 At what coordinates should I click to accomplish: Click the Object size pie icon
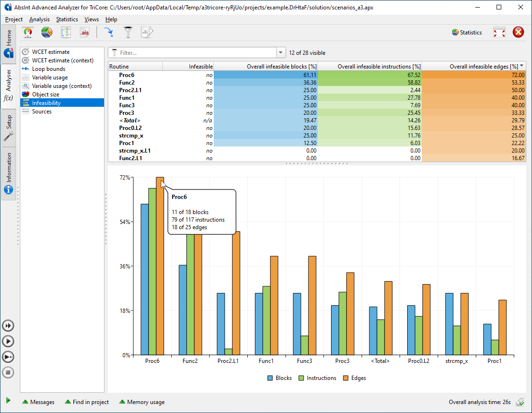pyautogui.click(x=26, y=94)
